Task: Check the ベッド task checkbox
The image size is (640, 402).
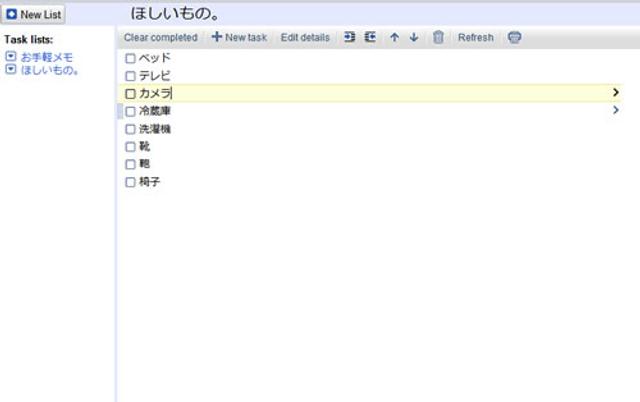Action: pyautogui.click(x=130, y=58)
